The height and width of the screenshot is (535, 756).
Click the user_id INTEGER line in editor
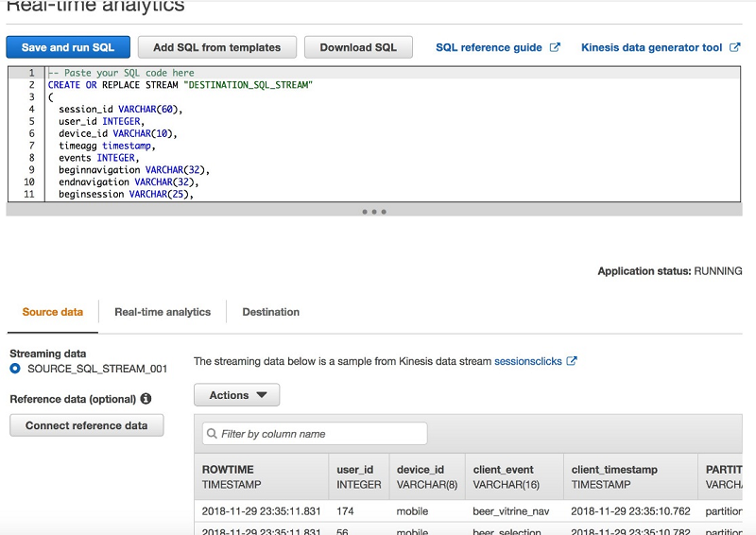pos(102,122)
